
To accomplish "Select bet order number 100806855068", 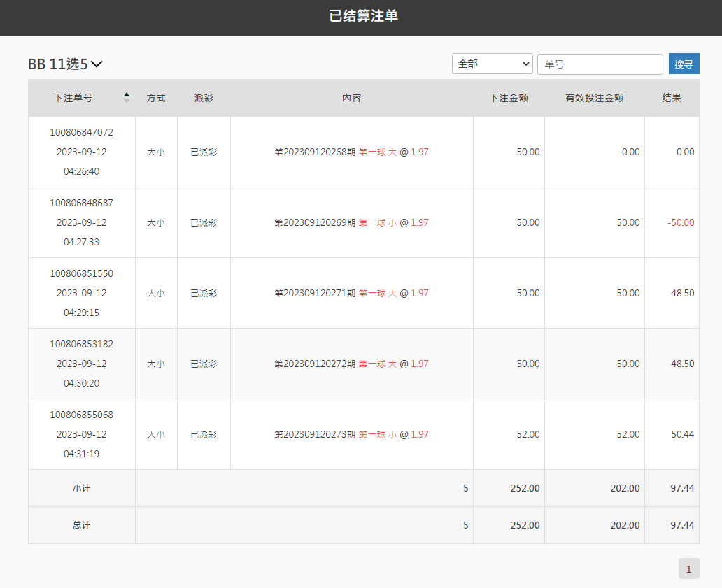I will pyautogui.click(x=81, y=415).
